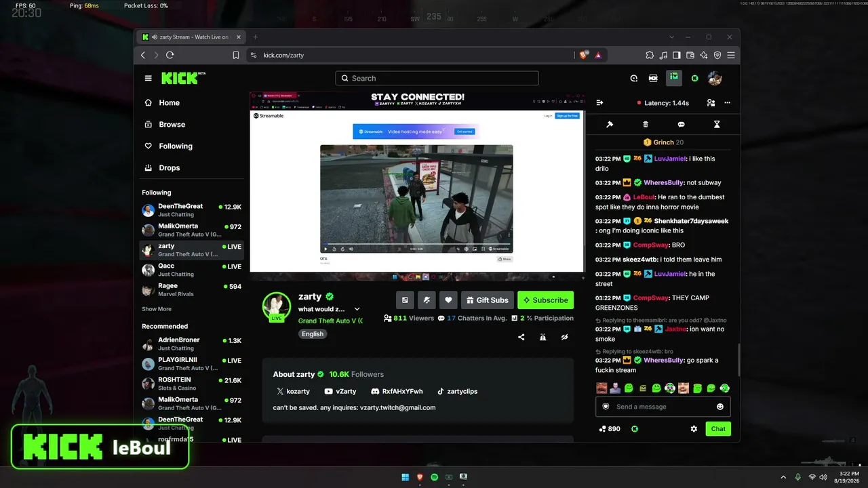Viewport: 868px width, 488px height.
Task: Select the zarty Stream browser tab
Action: pyautogui.click(x=189, y=37)
